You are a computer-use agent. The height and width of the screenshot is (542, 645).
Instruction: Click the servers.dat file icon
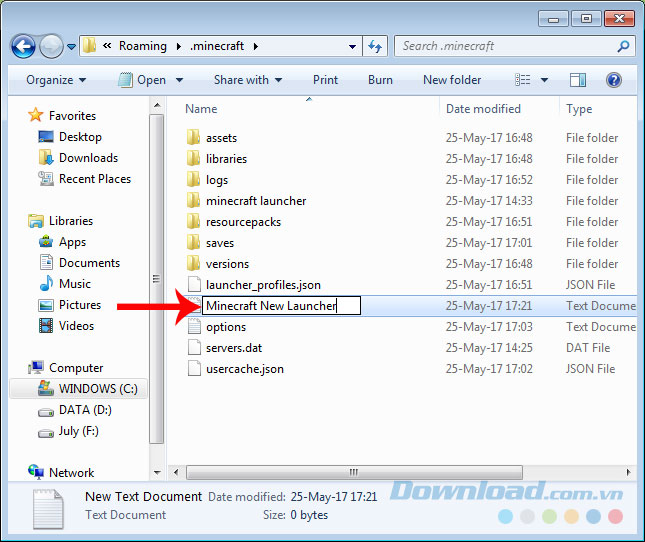click(x=194, y=347)
